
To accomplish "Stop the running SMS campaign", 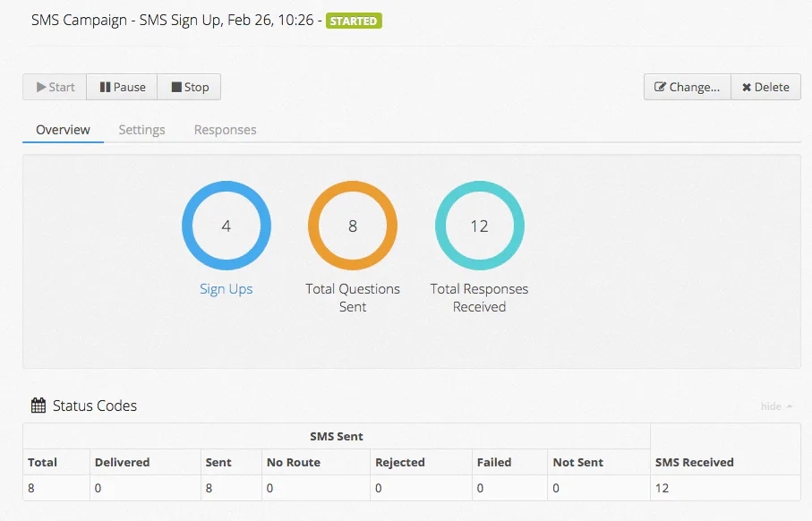I will point(189,87).
